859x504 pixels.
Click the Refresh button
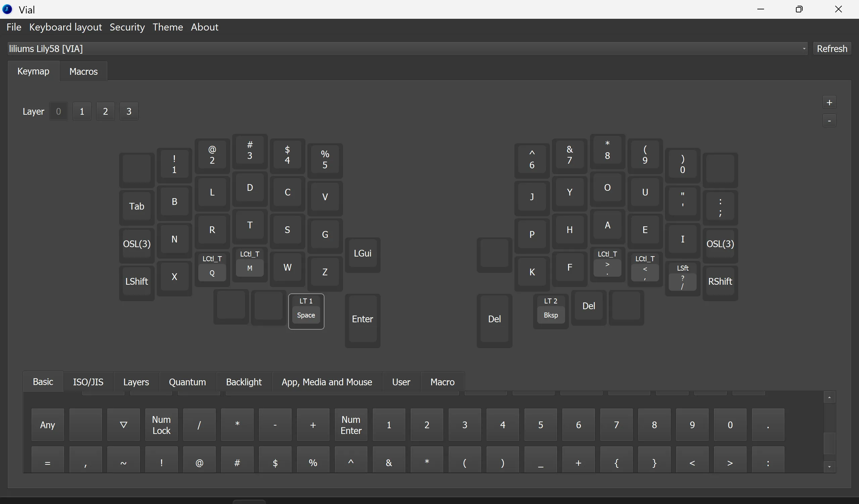pyautogui.click(x=832, y=49)
